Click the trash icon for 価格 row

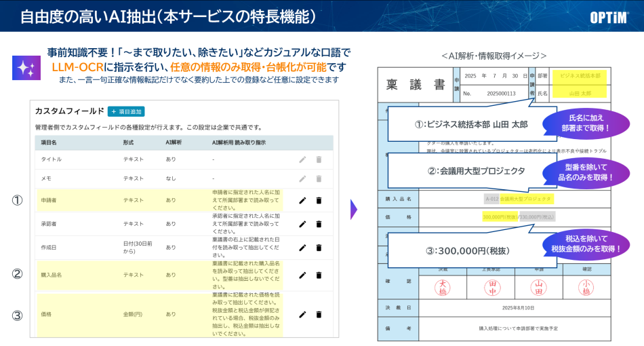tap(319, 314)
